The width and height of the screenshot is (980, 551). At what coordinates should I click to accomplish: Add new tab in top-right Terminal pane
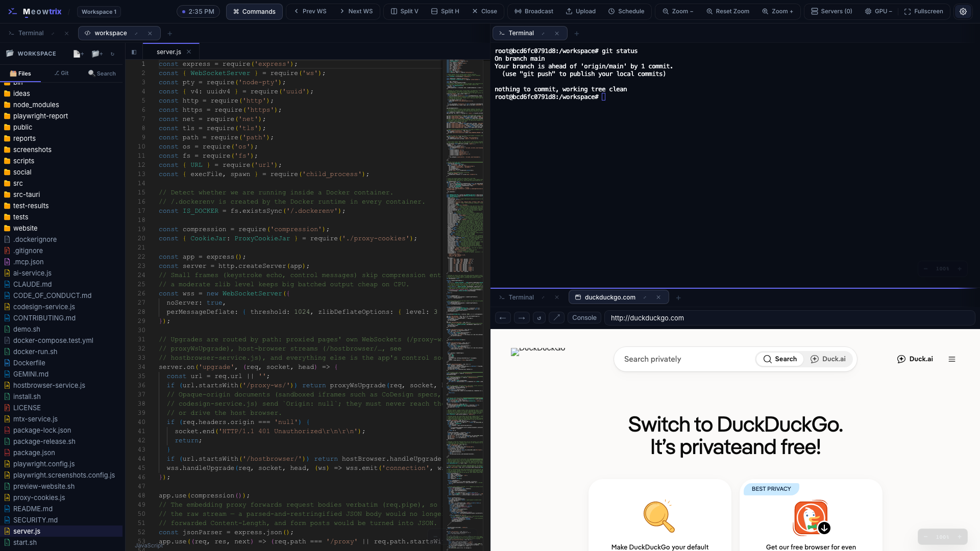coord(577,33)
